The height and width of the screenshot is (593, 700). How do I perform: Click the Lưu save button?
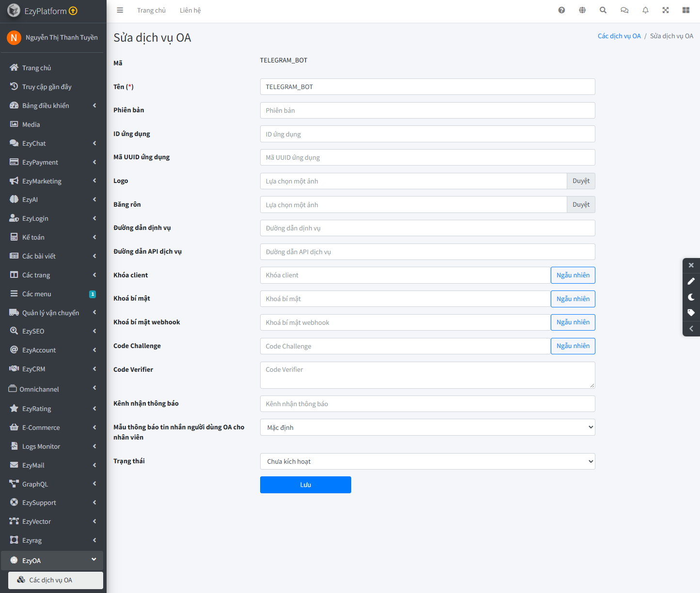tap(306, 485)
